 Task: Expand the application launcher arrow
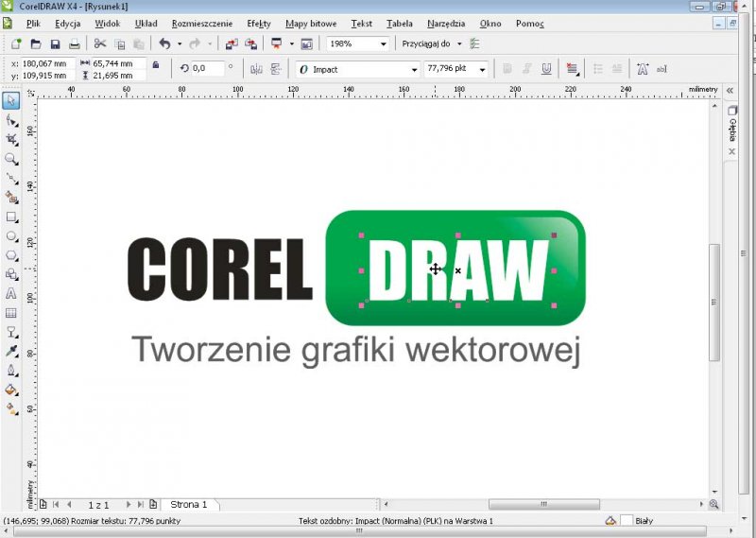(x=292, y=43)
